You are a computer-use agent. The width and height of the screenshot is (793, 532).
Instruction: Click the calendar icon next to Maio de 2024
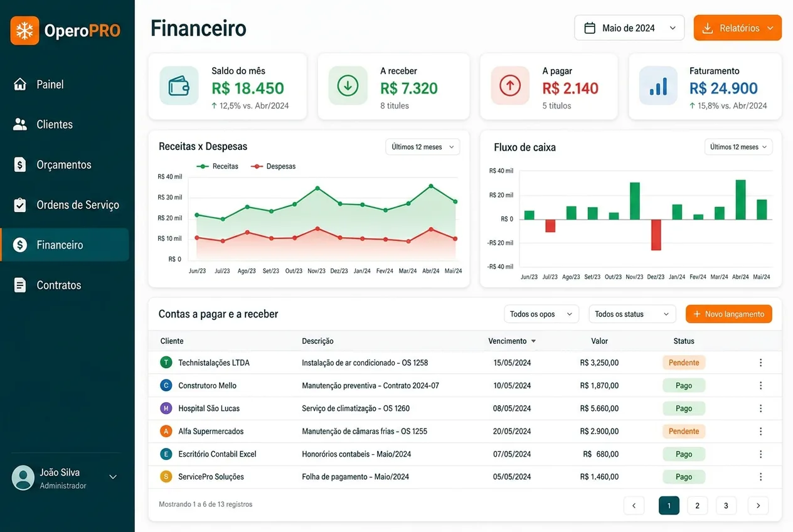590,28
